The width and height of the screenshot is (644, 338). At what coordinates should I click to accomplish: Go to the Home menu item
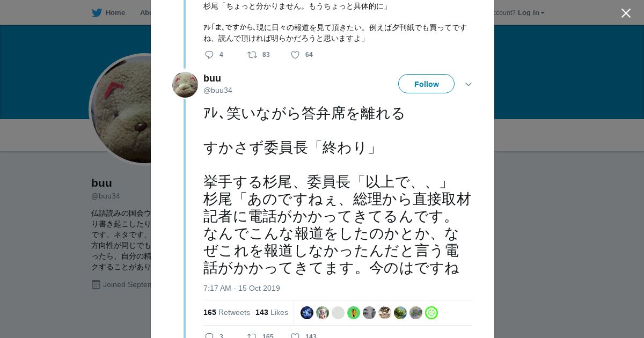[115, 13]
